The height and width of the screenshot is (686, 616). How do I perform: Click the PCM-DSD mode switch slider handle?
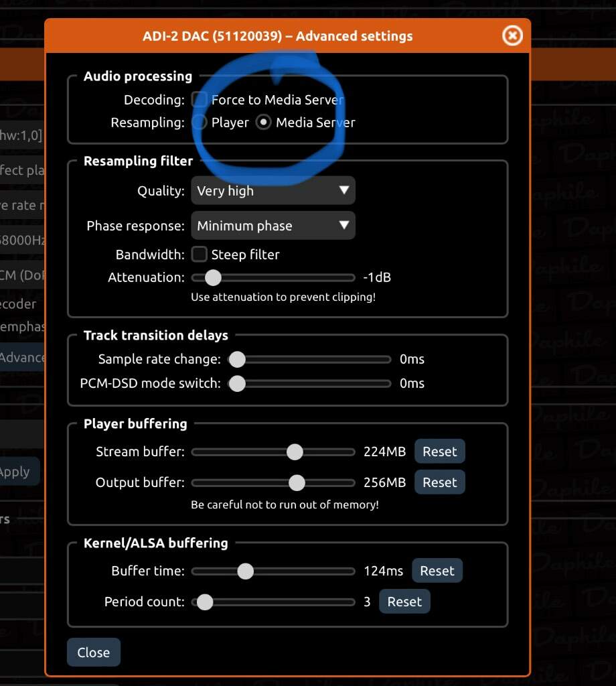(x=238, y=383)
